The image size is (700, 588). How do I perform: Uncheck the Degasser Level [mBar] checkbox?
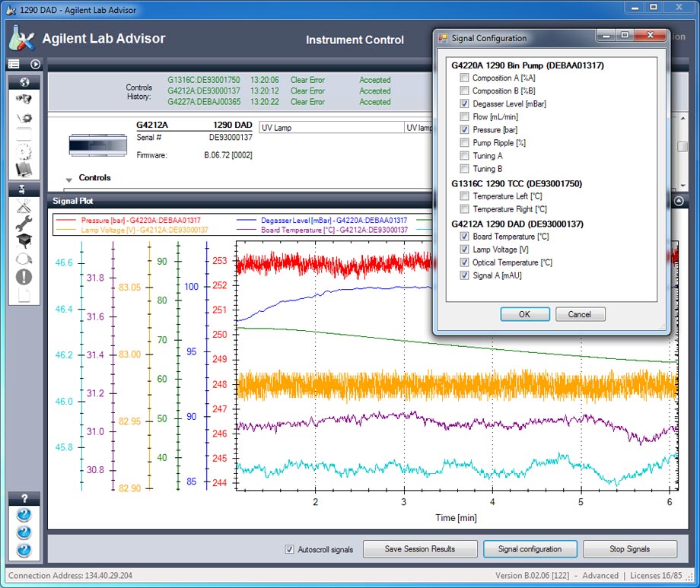464,104
